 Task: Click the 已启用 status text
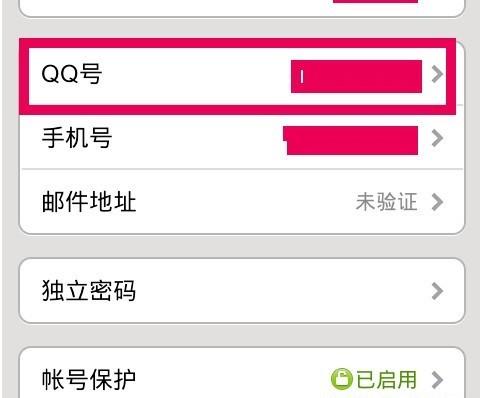pos(387,379)
